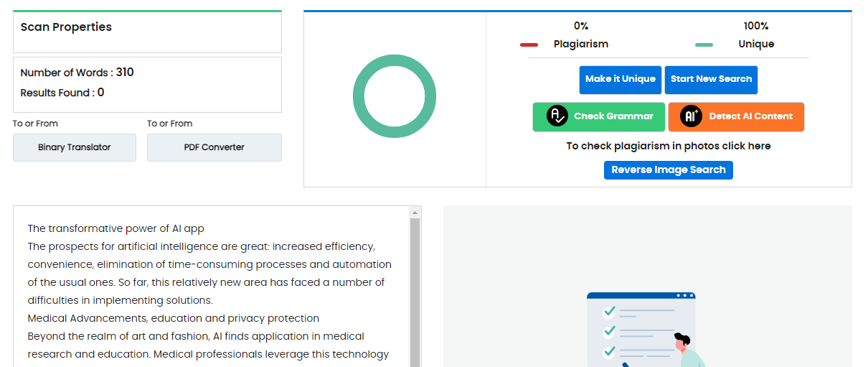Click line starting 'Beyond the realm of art'
Screen dimensions: 868x367
click(196, 336)
